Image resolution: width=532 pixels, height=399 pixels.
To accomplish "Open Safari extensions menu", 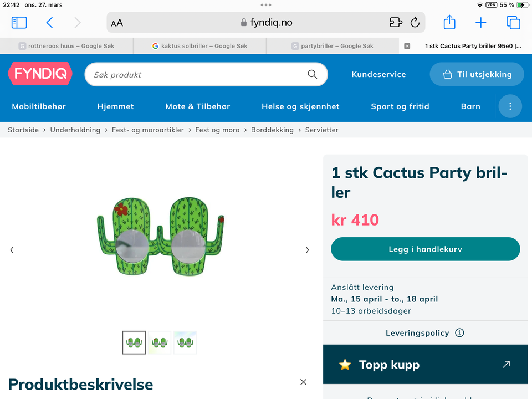I will click(x=396, y=23).
